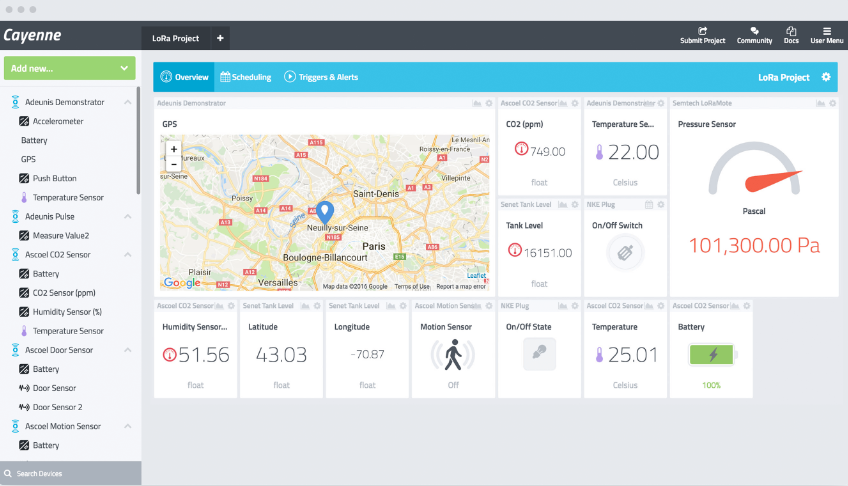Click the device list scrollbar
848x486 pixels.
coord(138,141)
